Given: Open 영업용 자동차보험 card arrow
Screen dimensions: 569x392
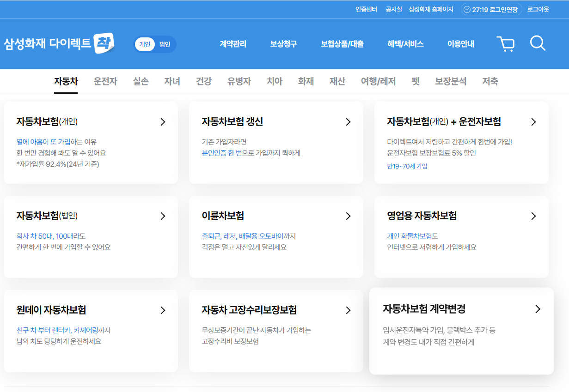Looking at the screenshot, I should 533,216.
